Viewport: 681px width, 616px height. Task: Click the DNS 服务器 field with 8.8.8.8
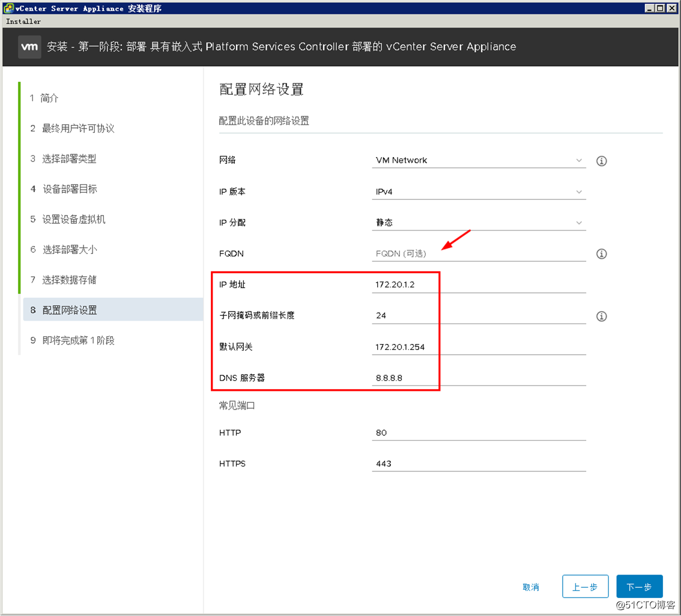pyautogui.click(x=479, y=378)
